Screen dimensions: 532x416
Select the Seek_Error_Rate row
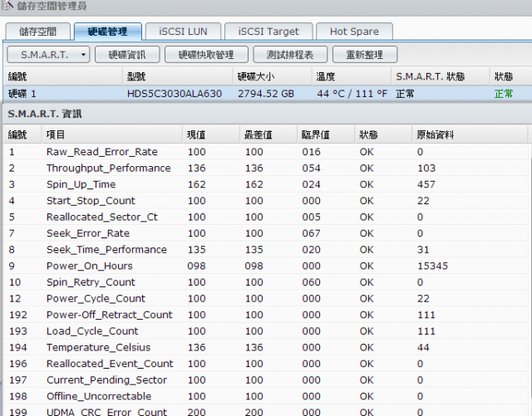coord(266,233)
